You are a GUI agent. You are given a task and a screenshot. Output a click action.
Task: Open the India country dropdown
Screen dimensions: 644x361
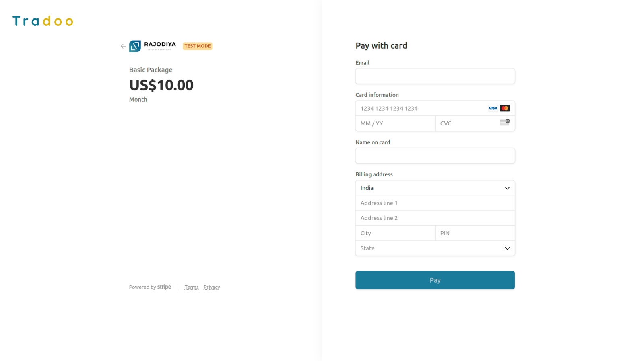coord(435,188)
